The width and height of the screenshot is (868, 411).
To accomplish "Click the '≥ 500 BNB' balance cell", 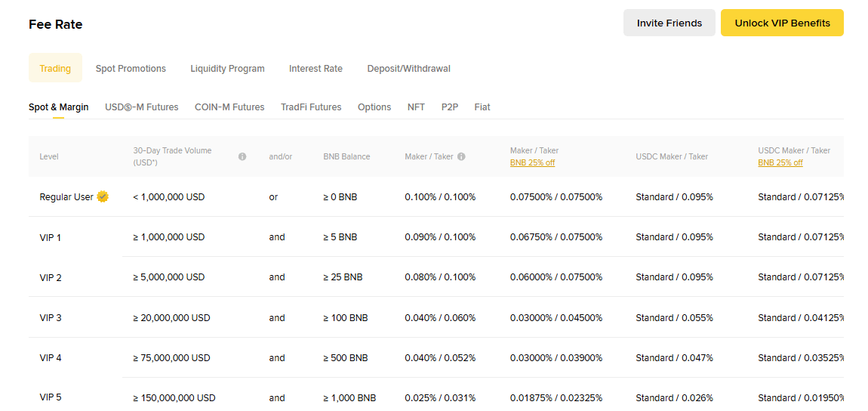I will coord(346,358).
